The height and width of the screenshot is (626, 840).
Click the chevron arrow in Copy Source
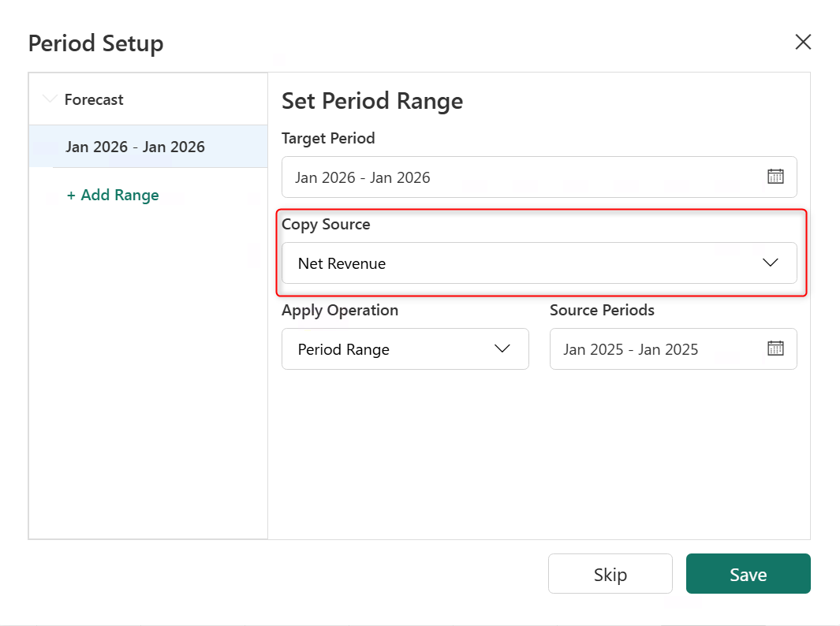coord(771,263)
